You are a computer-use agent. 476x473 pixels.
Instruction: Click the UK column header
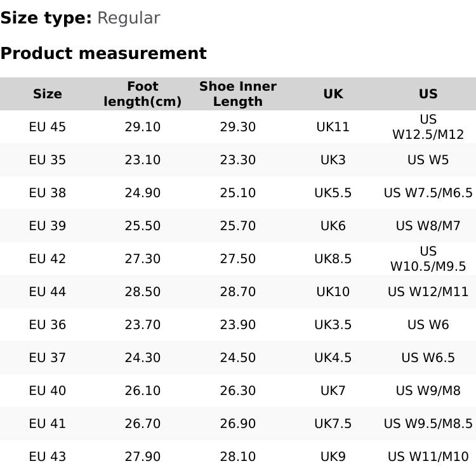click(x=333, y=94)
